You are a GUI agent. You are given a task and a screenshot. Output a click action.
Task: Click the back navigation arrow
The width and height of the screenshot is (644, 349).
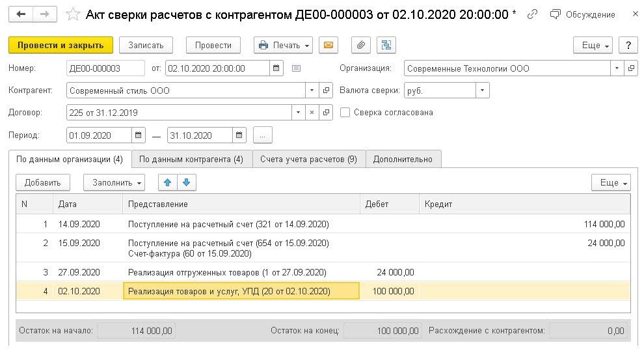(21, 14)
